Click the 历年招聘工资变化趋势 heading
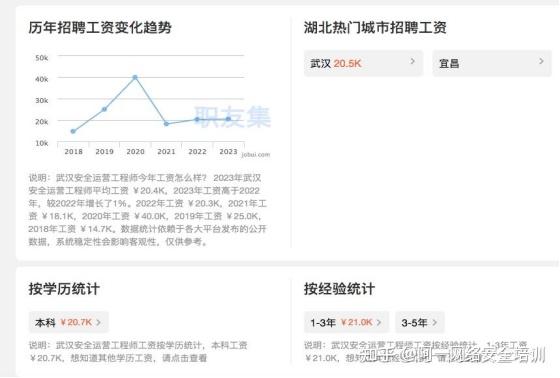The image size is (560, 378). point(100,28)
